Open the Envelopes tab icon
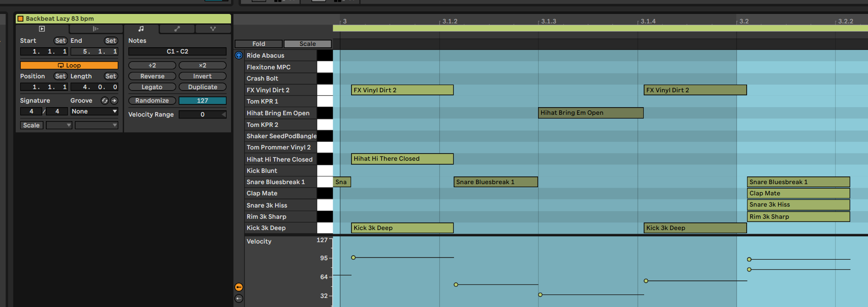The height and width of the screenshot is (307, 868). click(177, 29)
